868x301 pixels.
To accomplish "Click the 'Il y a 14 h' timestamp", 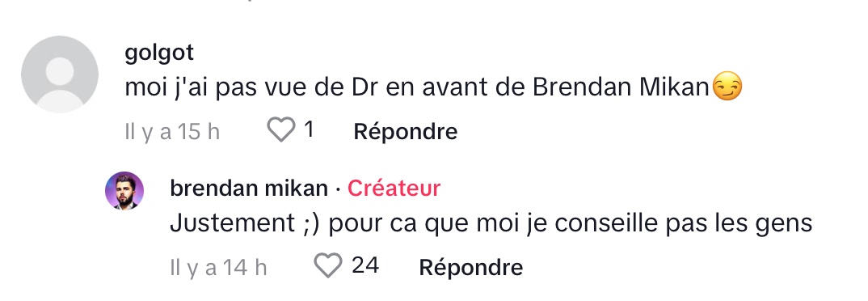I will (x=218, y=268).
